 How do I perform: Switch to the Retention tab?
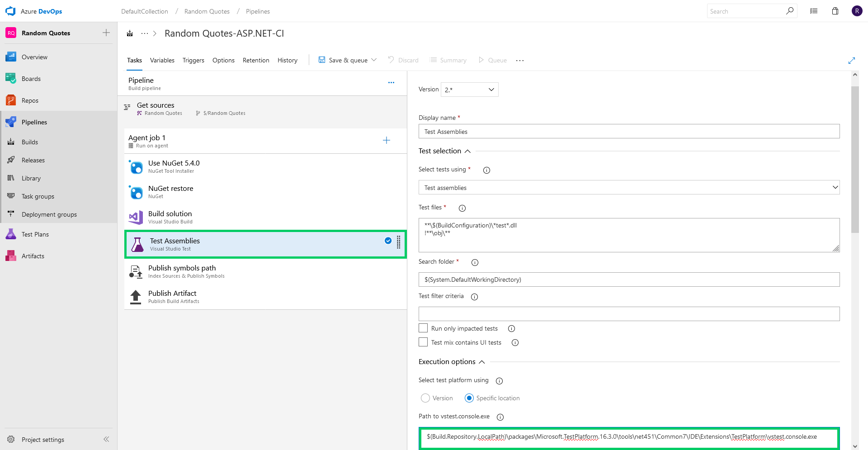point(256,60)
